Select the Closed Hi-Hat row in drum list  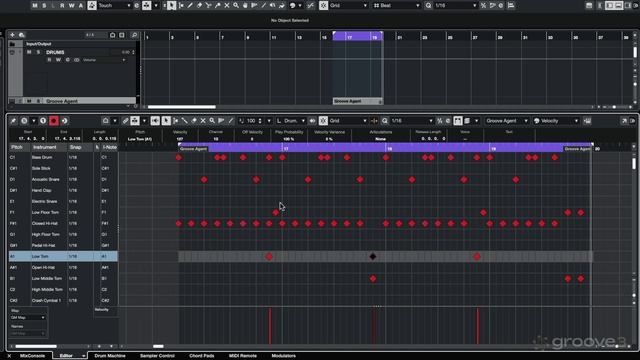(63, 223)
